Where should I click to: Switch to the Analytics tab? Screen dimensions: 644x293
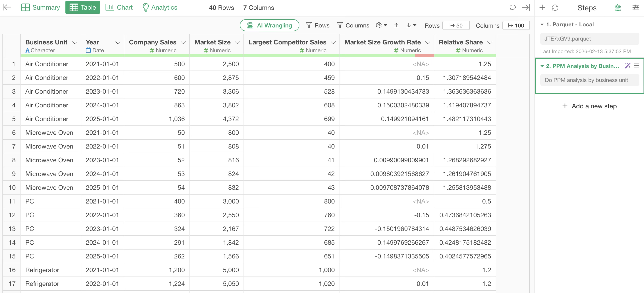(160, 8)
